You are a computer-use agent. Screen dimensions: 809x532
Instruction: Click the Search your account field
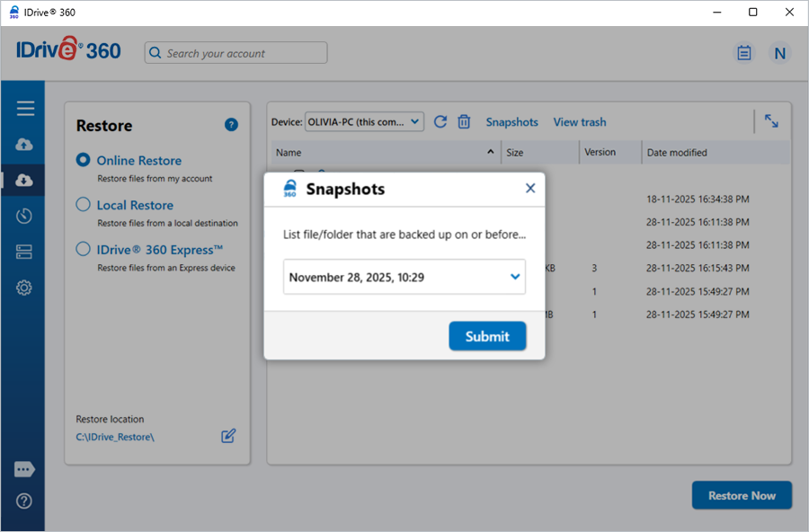coord(236,53)
